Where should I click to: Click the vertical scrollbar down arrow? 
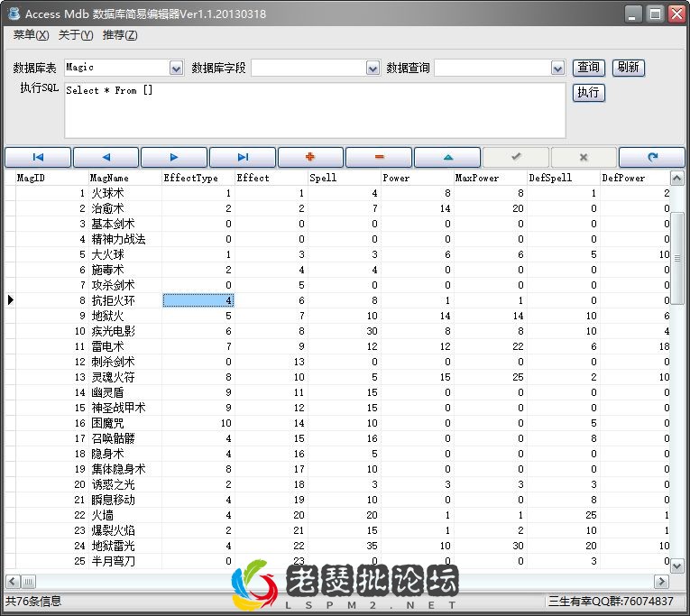click(x=676, y=565)
